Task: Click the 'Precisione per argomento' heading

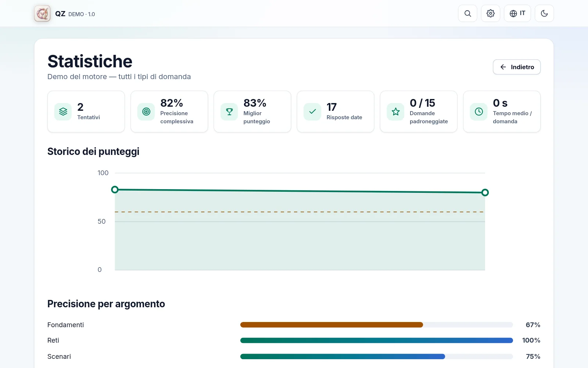Action: (106, 304)
